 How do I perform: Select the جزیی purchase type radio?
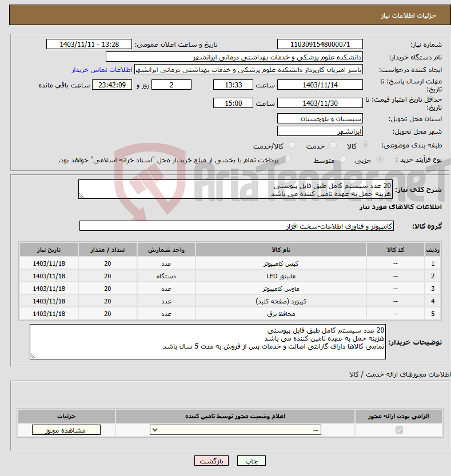click(380, 159)
